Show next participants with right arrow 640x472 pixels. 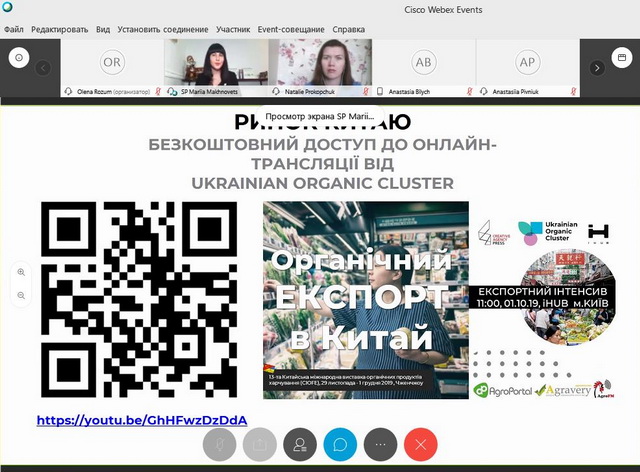coord(597,68)
